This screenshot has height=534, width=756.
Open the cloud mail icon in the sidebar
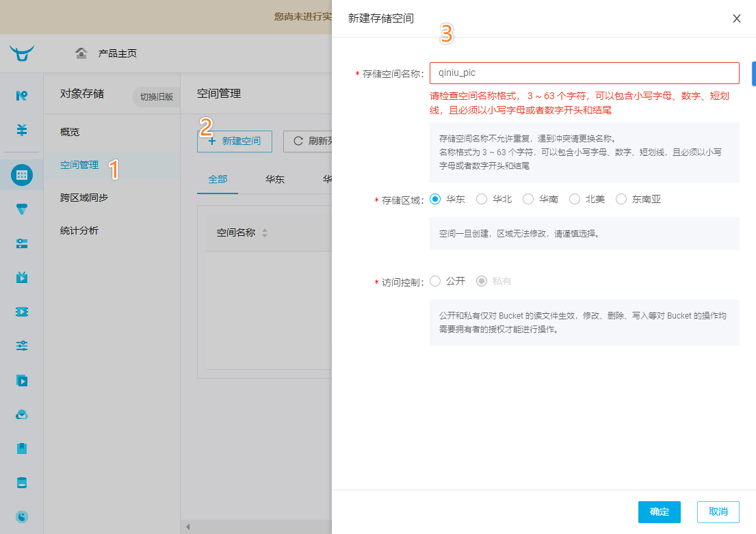click(22, 414)
